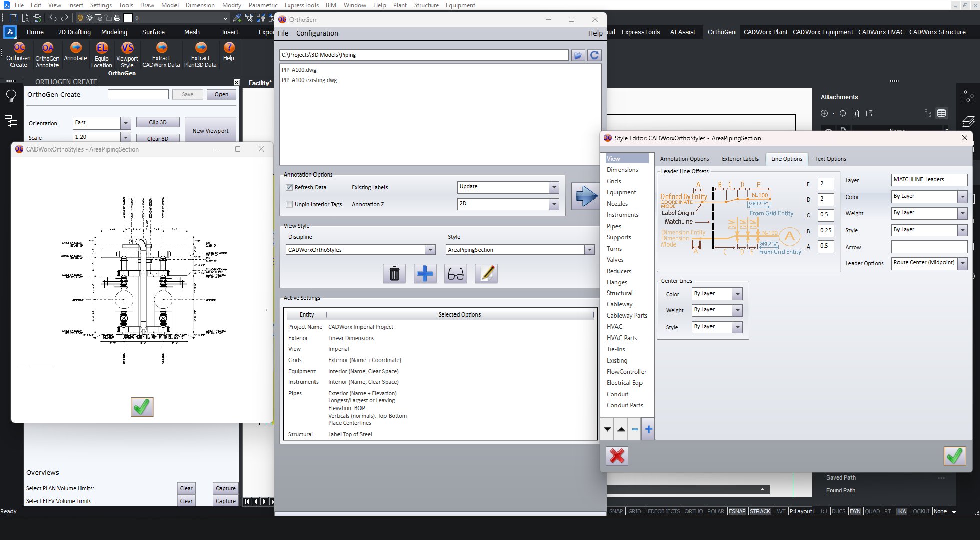Screen dimensions: 980x540
Task: Expand the Existing Labels dropdown
Action: point(554,187)
